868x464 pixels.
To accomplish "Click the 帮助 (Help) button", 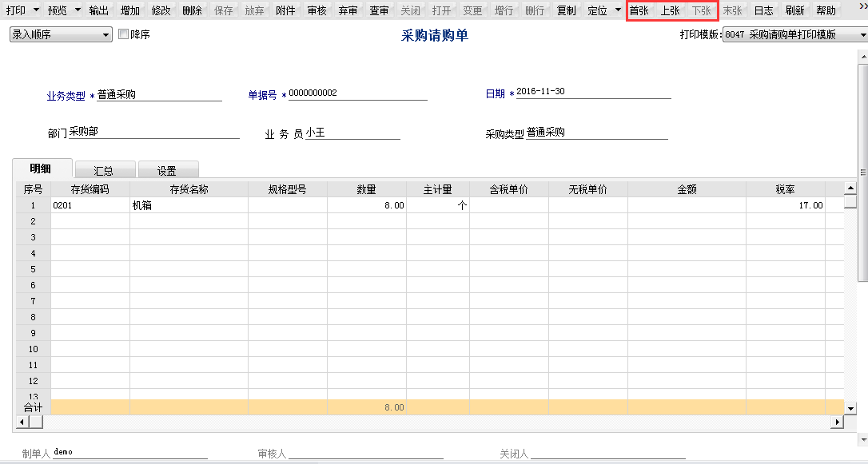I will [826, 10].
